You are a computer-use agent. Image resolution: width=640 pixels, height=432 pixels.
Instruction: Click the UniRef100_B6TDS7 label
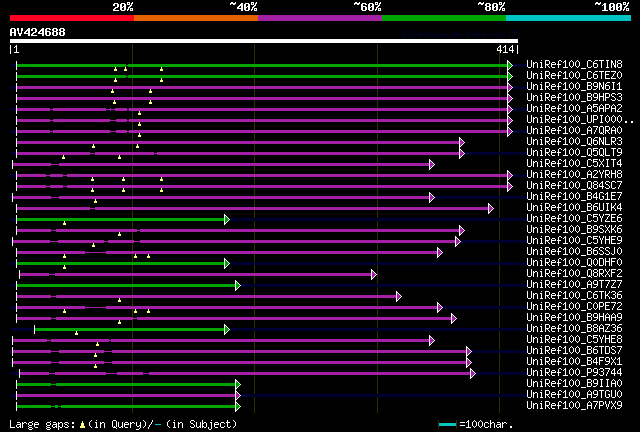pyautogui.click(x=574, y=351)
